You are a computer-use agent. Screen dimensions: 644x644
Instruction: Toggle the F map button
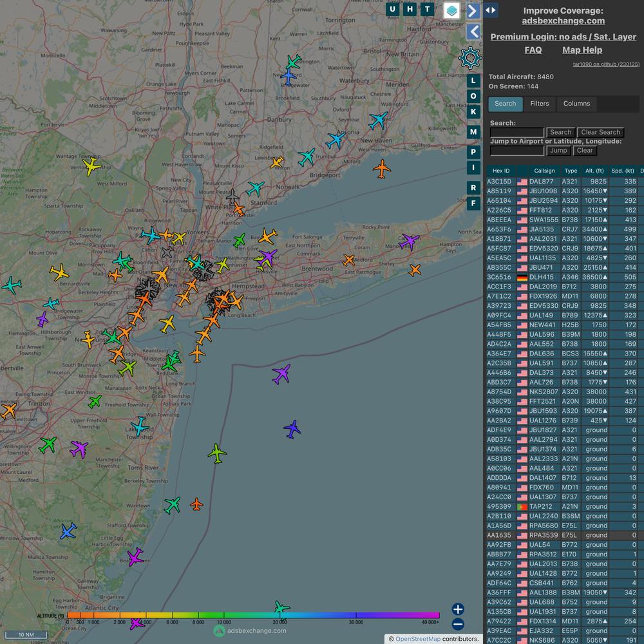[x=473, y=204]
